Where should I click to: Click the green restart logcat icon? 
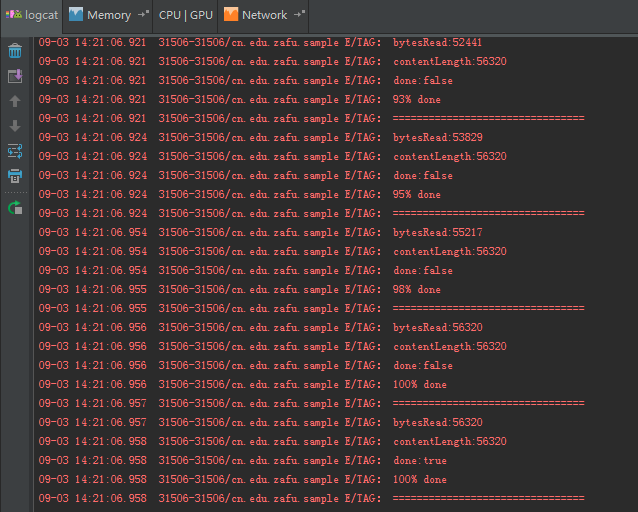15,208
